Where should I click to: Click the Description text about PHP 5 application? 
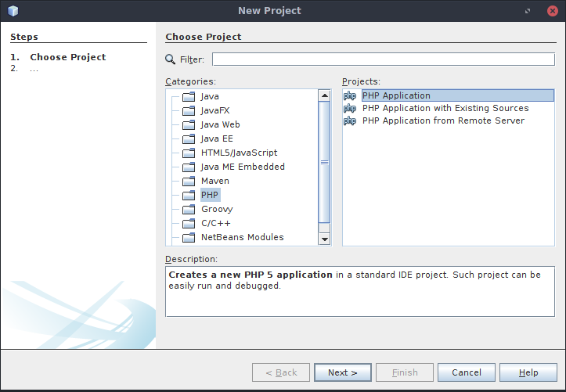(355, 280)
